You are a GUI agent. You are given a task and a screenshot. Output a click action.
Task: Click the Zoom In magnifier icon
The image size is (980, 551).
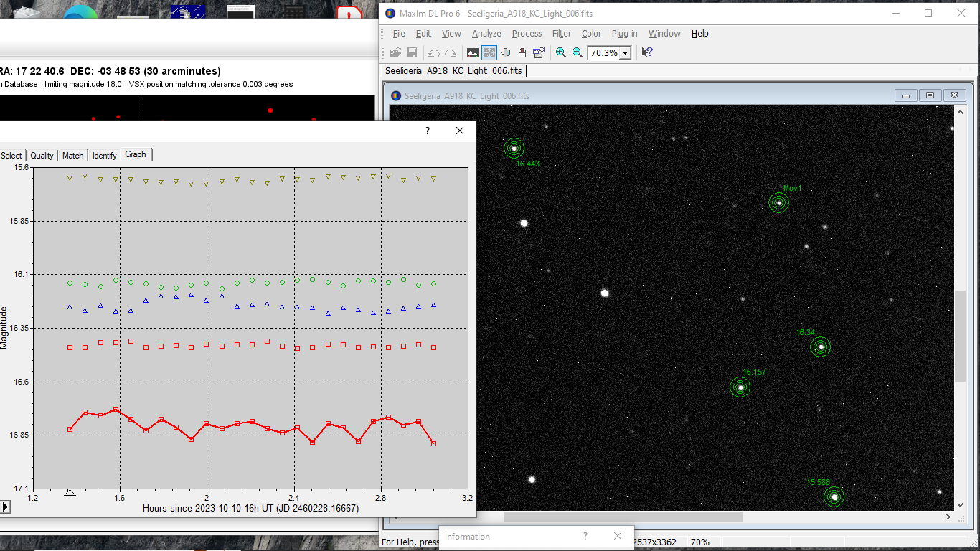tap(561, 52)
